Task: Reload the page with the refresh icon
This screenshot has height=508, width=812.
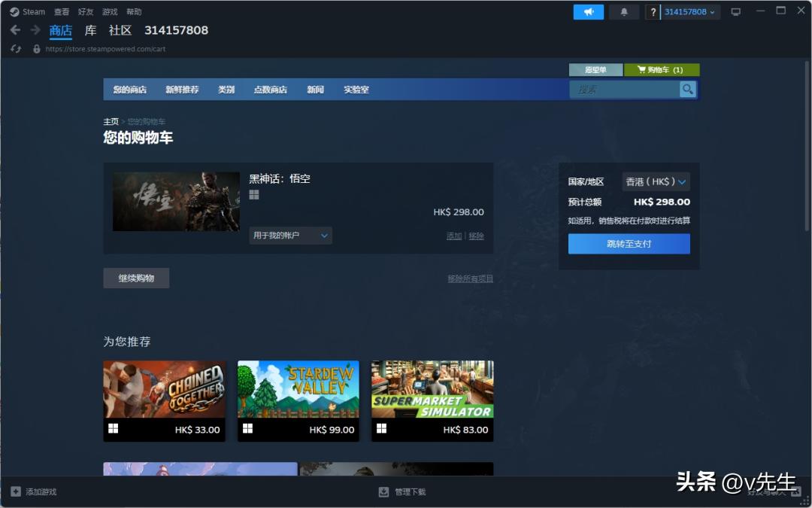Action: (x=16, y=49)
